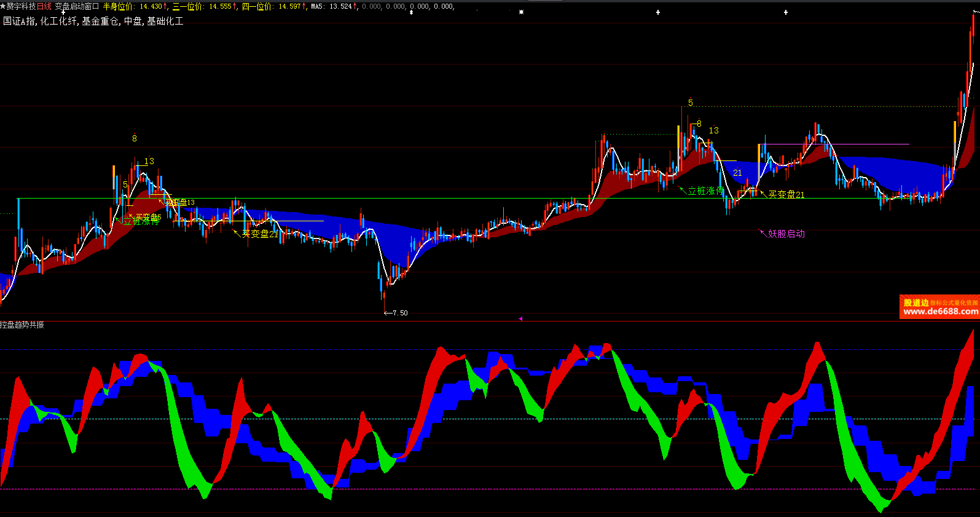980x517 pixels.
Task: Click the up-down arrow marker at chart top
Action: coord(411,12)
